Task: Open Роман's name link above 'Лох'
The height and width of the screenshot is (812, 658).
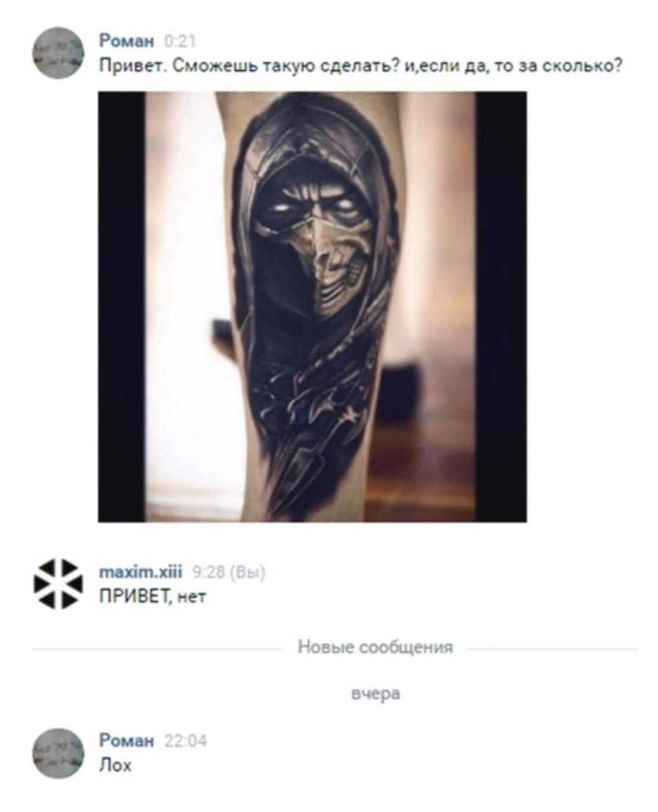Action: click(x=127, y=741)
